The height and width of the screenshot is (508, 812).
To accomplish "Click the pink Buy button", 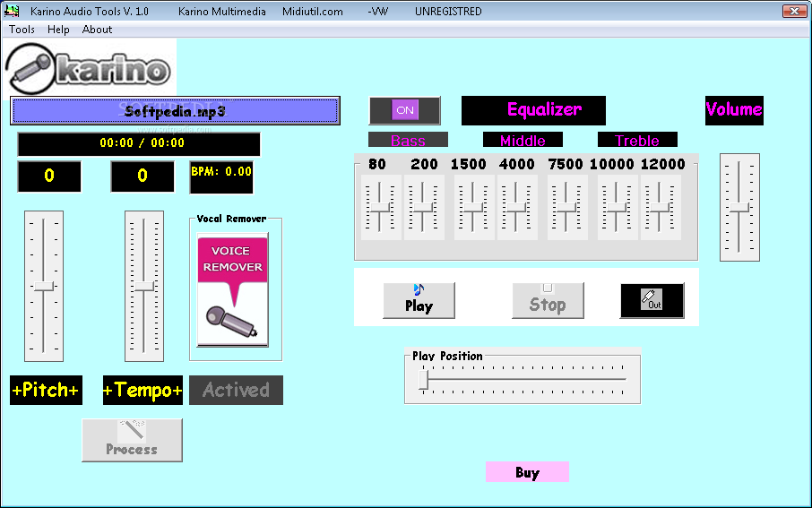I will pyautogui.click(x=527, y=472).
